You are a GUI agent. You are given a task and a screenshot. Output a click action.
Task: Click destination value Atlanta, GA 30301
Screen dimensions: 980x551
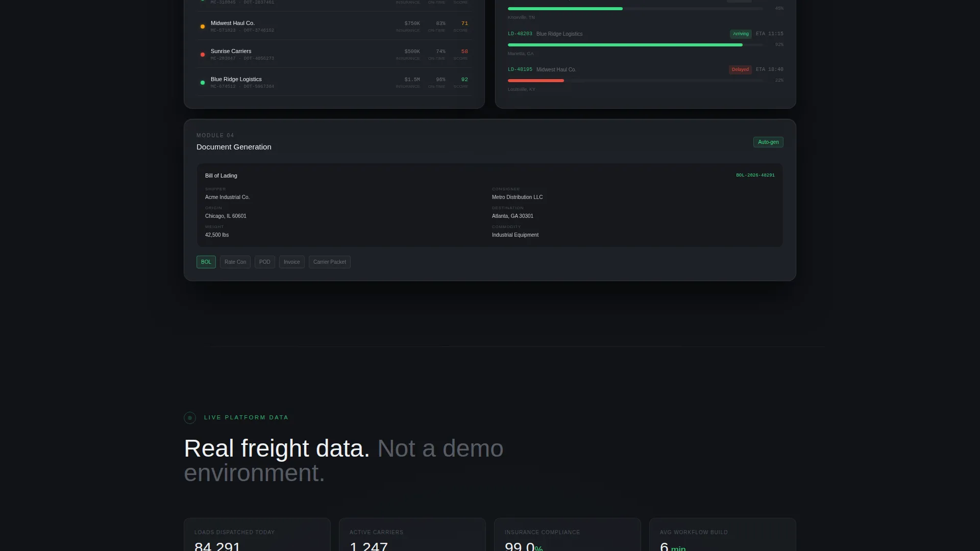click(512, 216)
